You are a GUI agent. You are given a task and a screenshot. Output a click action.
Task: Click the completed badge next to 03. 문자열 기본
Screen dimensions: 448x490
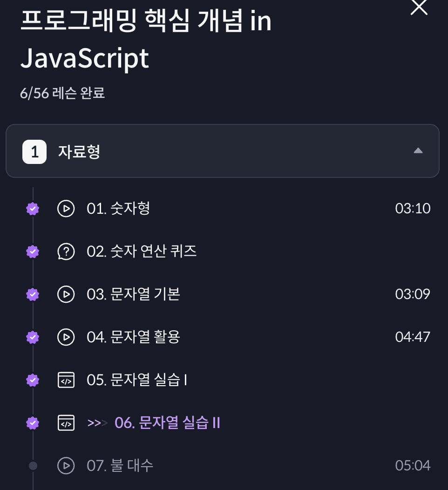(x=33, y=294)
